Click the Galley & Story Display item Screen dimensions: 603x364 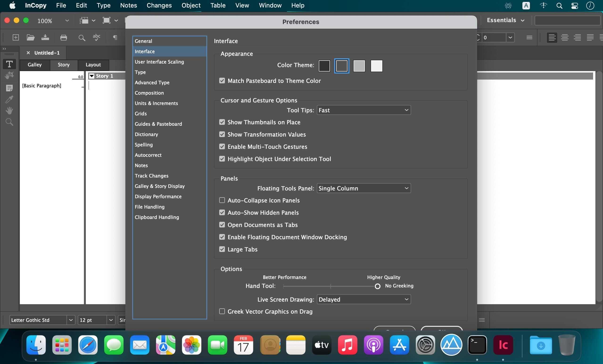[x=160, y=186]
